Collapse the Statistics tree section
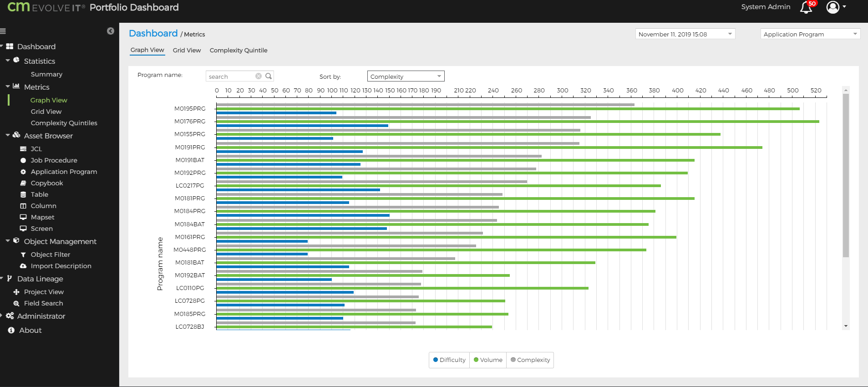 8,60
